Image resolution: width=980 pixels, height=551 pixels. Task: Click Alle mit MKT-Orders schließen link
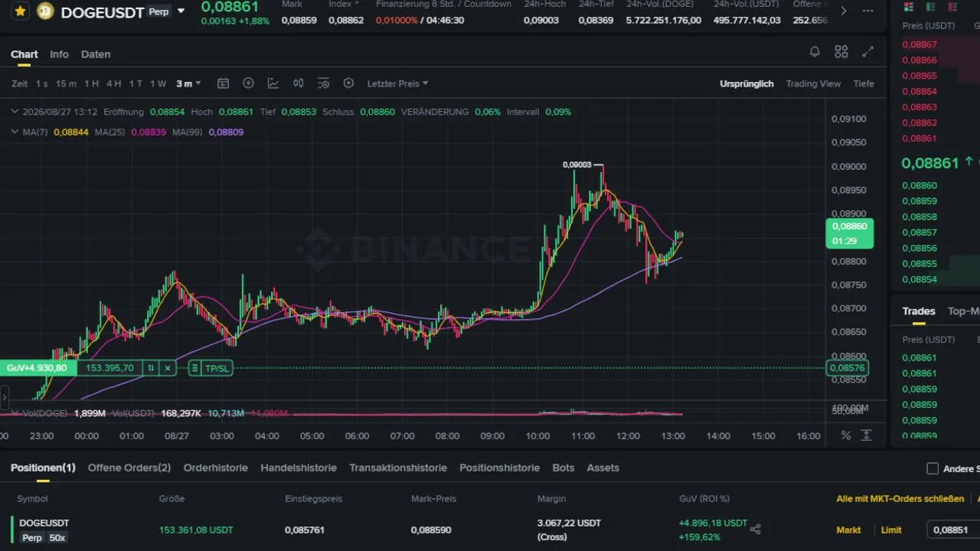click(900, 499)
